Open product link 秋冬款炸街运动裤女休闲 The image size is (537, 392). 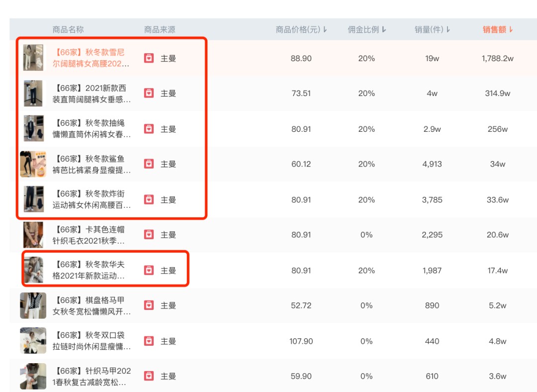point(91,199)
